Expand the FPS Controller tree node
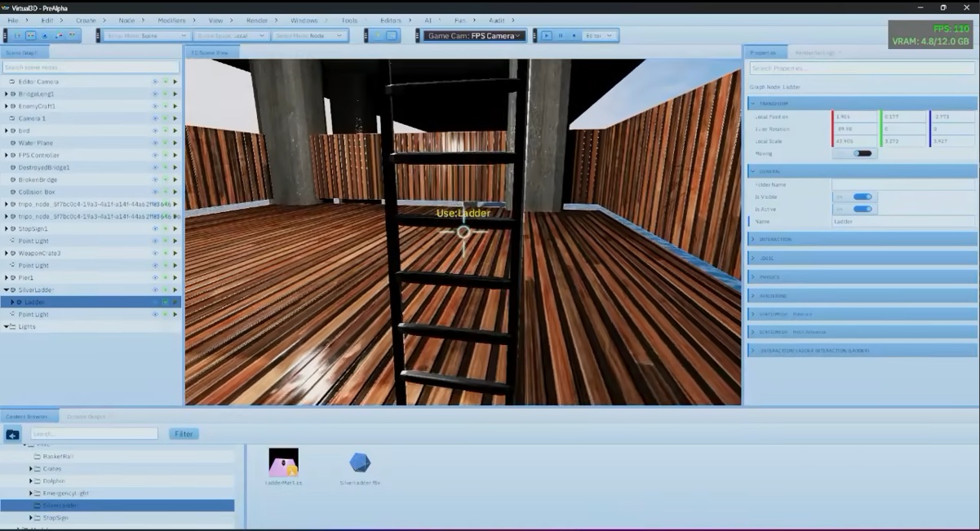980x531 pixels. coord(6,155)
